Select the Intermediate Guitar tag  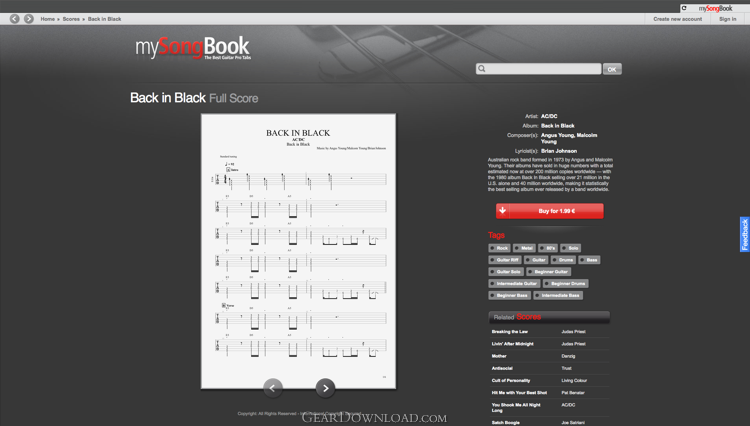[x=514, y=284]
